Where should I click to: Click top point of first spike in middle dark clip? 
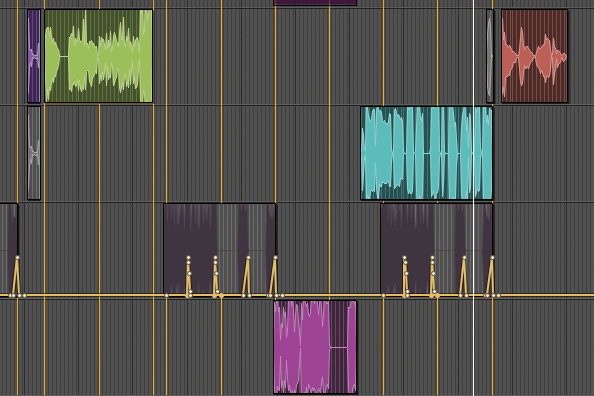click(188, 258)
